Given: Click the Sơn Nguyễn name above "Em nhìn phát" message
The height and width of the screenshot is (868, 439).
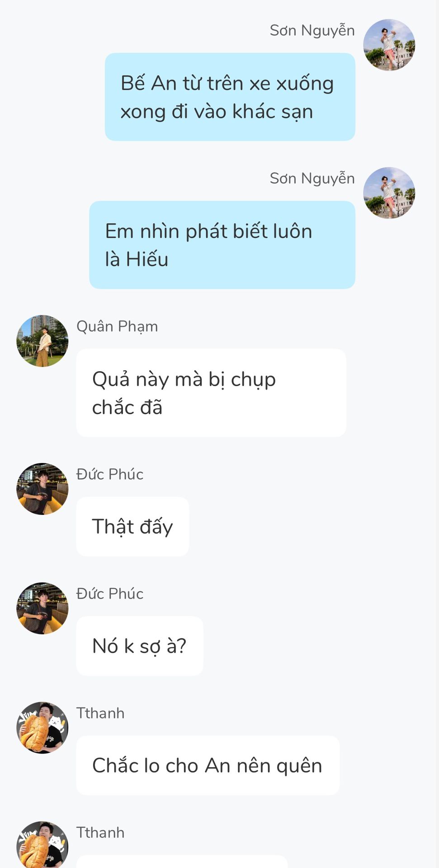Looking at the screenshot, I should click(x=312, y=179).
